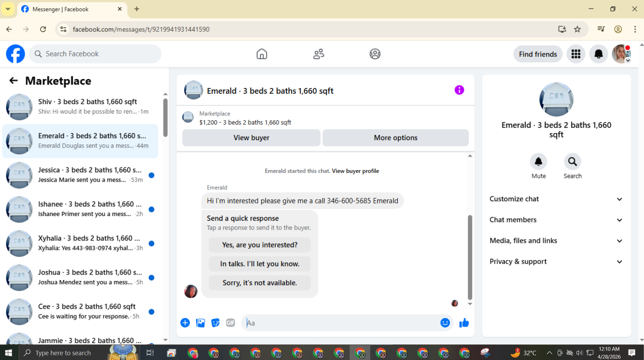The image size is (644, 360).
Task: Open the Groups icon in top navigation
Action: (x=375, y=54)
